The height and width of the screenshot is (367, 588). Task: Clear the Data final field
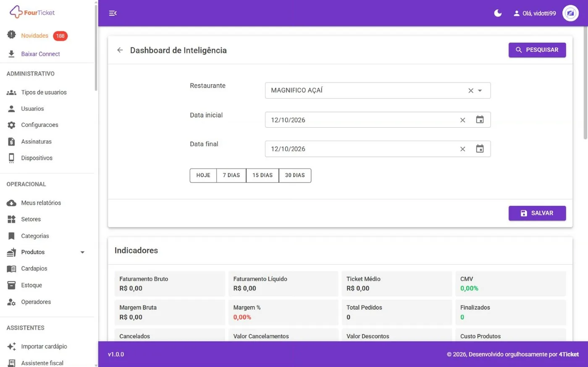pyautogui.click(x=462, y=149)
